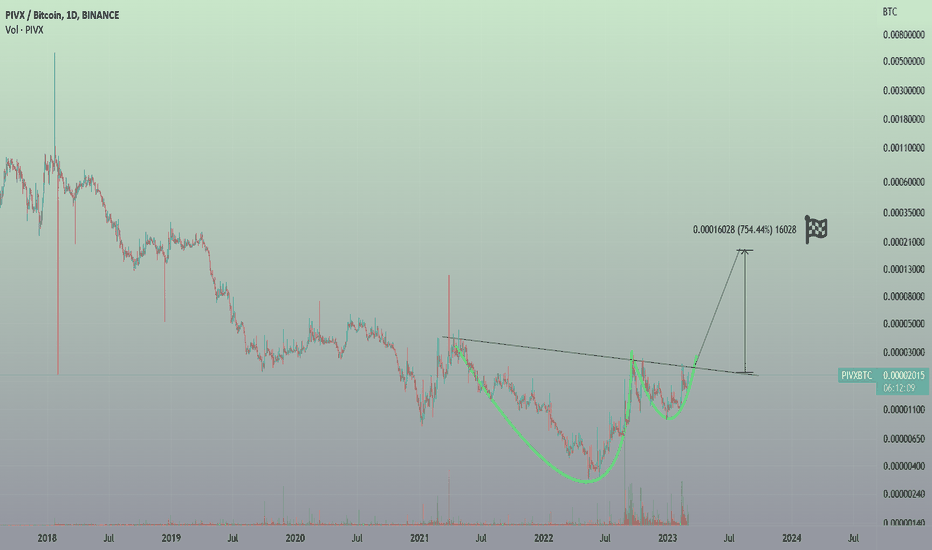Click the 2020 label on time axis
932x550 pixels.
(295, 538)
